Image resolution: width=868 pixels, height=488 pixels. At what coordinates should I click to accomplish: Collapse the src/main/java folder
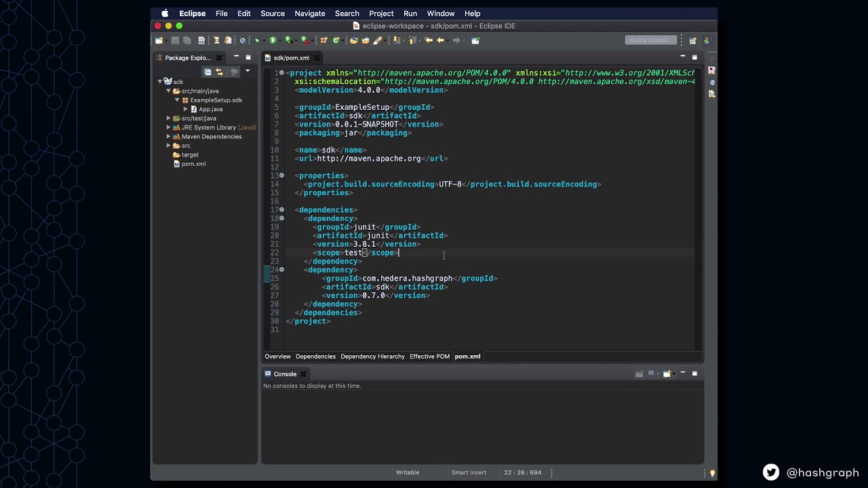[168, 91]
